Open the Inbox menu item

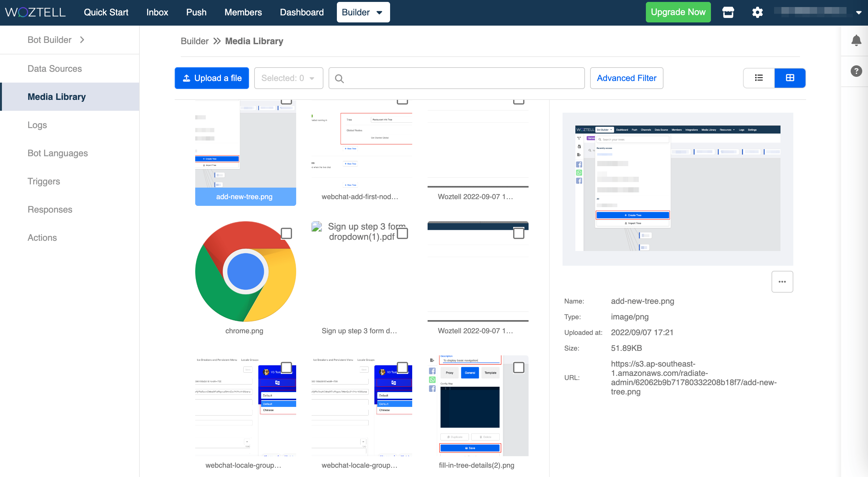pyautogui.click(x=157, y=12)
